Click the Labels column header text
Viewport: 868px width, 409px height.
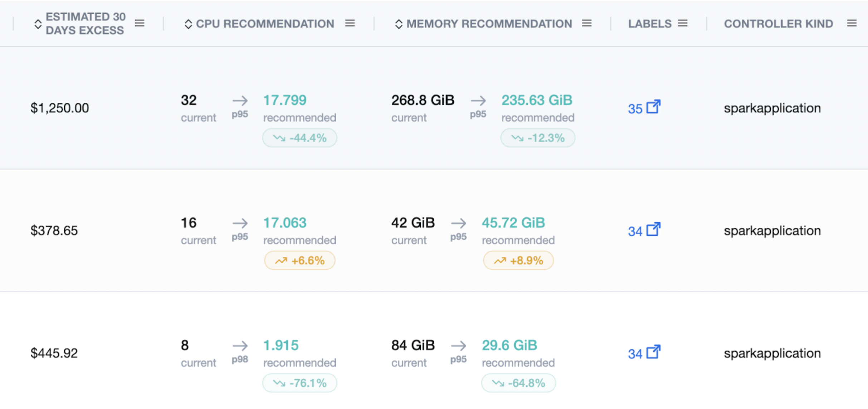650,24
